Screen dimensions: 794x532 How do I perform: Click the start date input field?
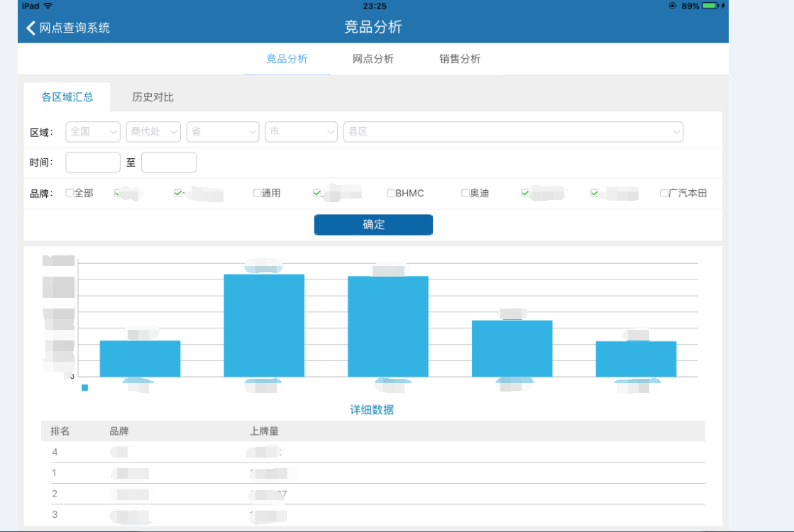[93, 162]
